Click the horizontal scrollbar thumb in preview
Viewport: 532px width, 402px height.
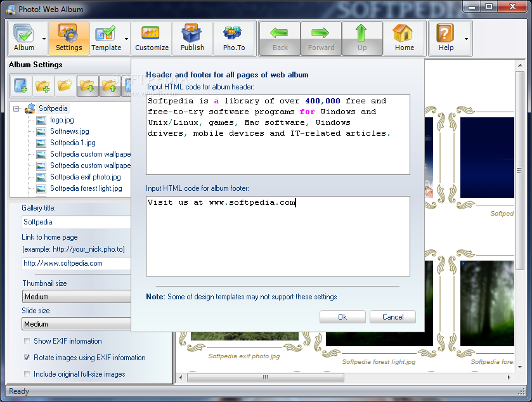(266, 377)
